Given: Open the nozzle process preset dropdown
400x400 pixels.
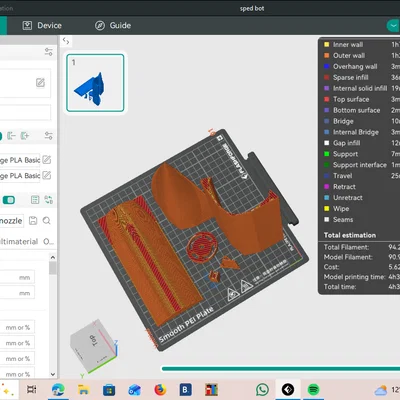Looking at the screenshot, I should [12, 221].
